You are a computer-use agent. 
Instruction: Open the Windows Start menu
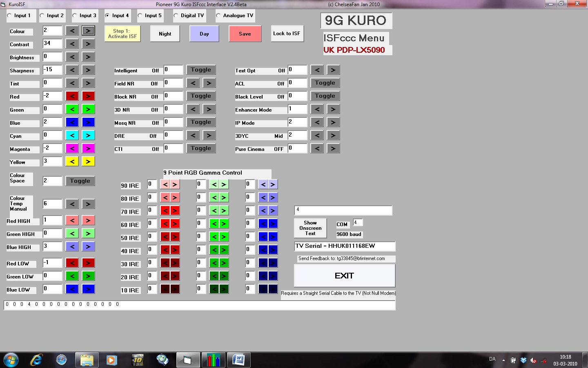pos(11,360)
